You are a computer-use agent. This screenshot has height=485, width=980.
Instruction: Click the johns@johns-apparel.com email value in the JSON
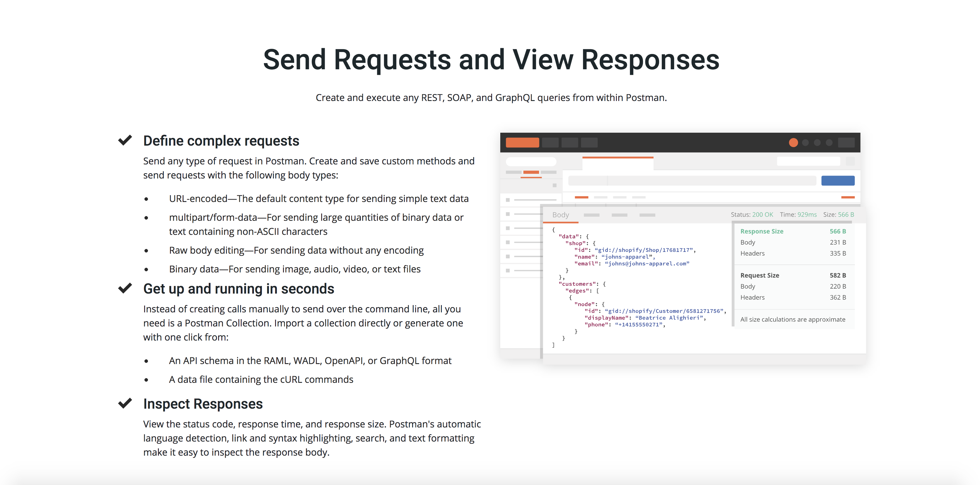pyautogui.click(x=647, y=264)
